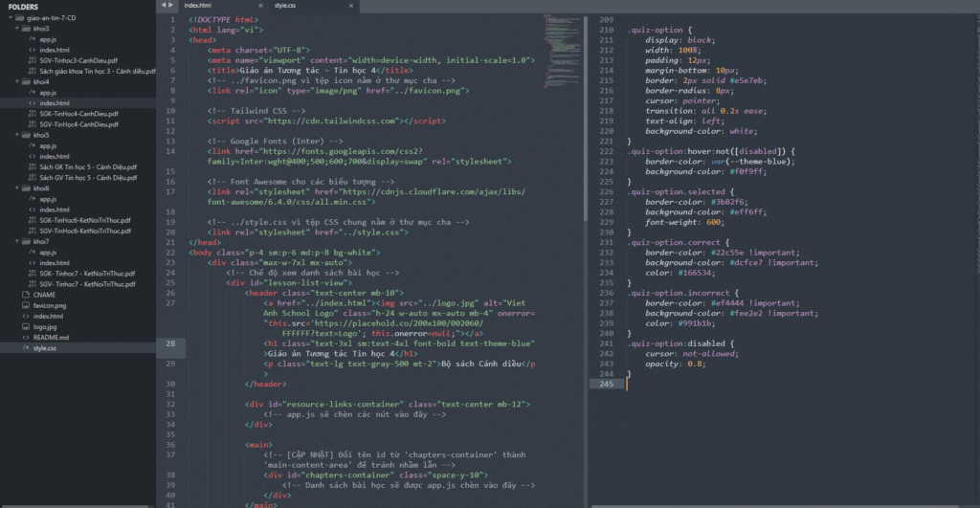Image resolution: width=980 pixels, height=508 pixels.
Task: Click the khoi7 folder icon
Action: click(x=26, y=241)
